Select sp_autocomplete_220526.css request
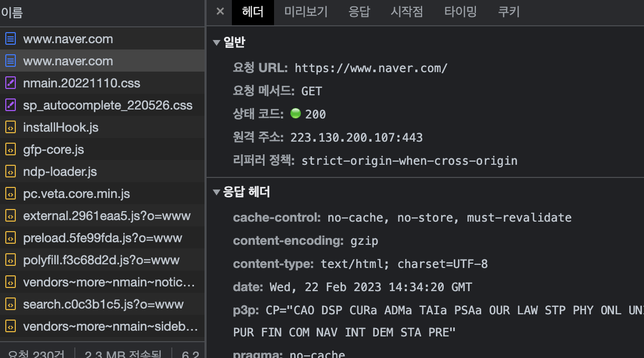 102,105
